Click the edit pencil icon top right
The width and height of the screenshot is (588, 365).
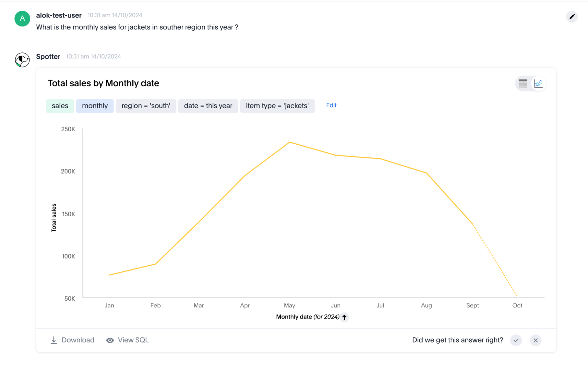[x=572, y=17]
